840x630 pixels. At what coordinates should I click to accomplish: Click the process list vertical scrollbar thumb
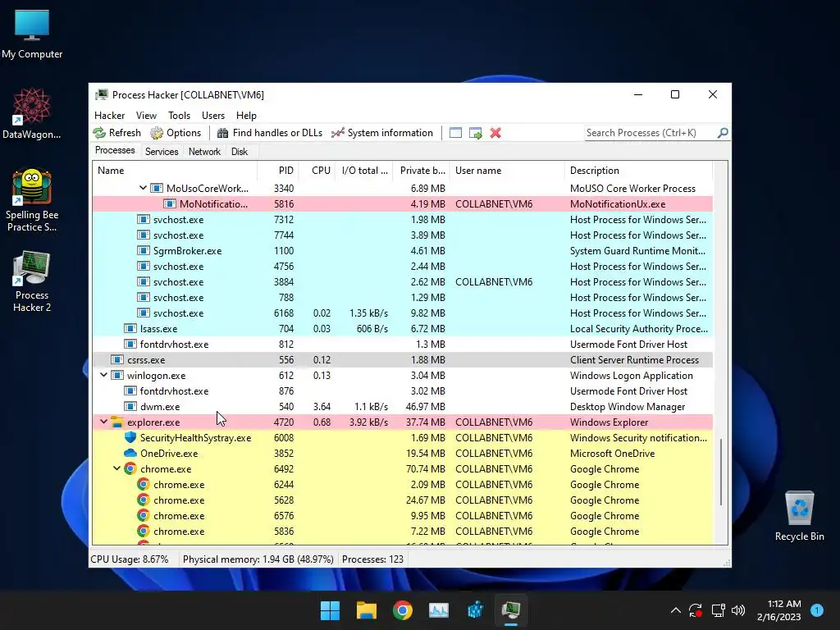coord(721,472)
